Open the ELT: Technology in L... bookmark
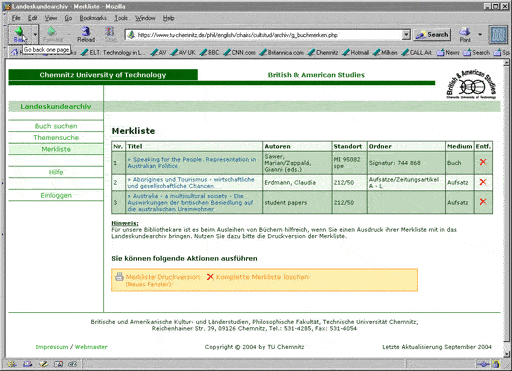 [113, 52]
